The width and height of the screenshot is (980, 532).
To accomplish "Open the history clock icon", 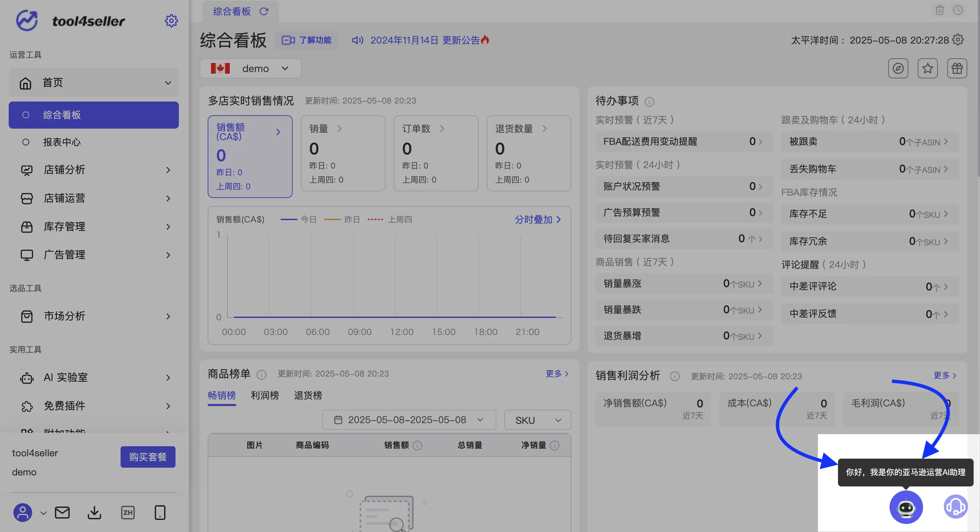I will (x=958, y=10).
